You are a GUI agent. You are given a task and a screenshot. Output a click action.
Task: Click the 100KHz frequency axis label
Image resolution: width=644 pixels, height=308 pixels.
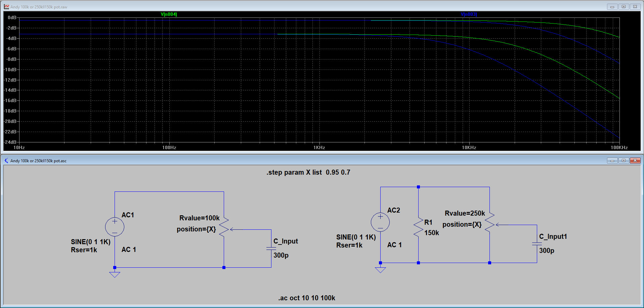tap(619, 147)
